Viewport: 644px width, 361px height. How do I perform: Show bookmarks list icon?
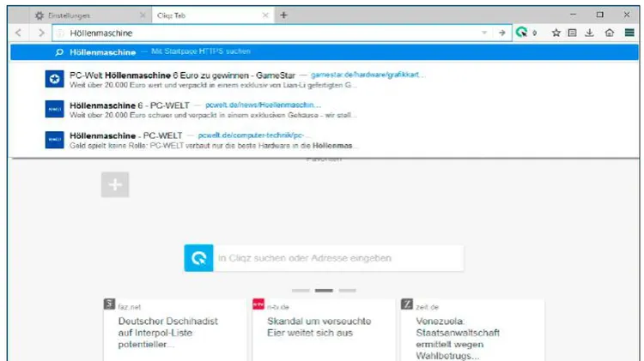(572, 33)
